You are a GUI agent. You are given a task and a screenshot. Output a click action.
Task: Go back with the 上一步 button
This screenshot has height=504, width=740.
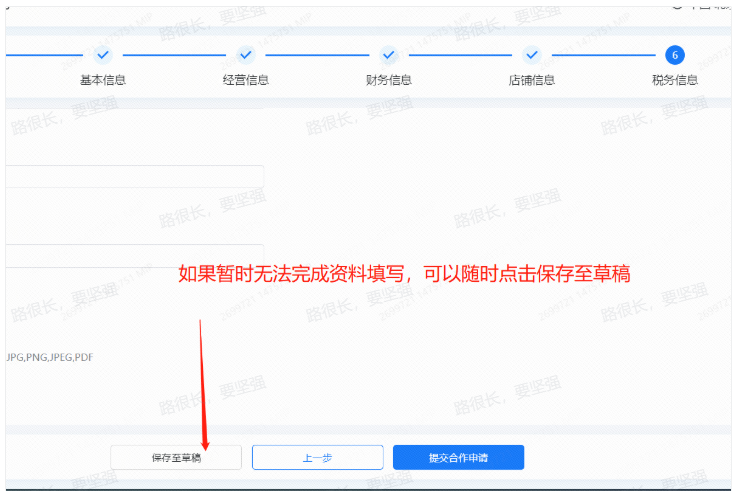coord(318,458)
